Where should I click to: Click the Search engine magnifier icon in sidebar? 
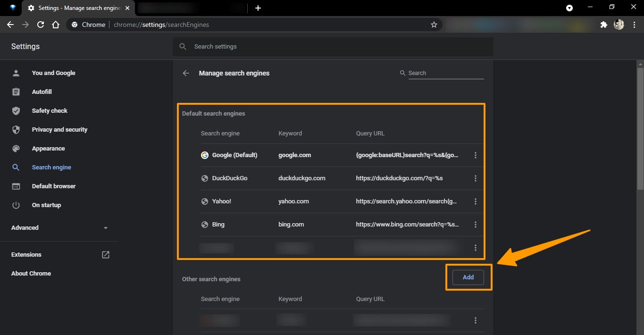point(16,167)
